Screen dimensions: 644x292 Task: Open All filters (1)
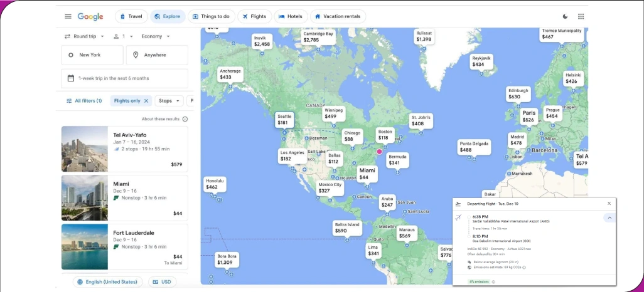(x=84, y=101)
